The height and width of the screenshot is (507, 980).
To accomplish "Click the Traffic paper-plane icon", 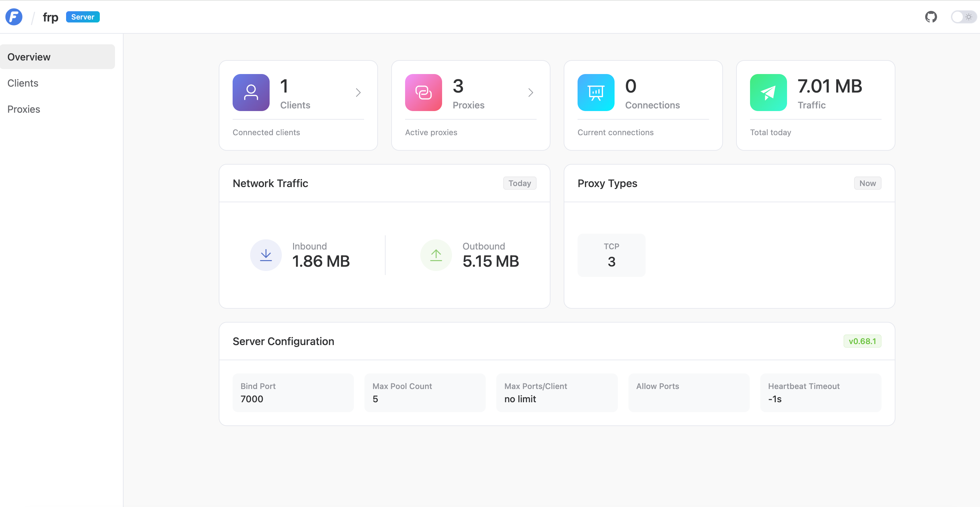I will click(x=768, y=93).
